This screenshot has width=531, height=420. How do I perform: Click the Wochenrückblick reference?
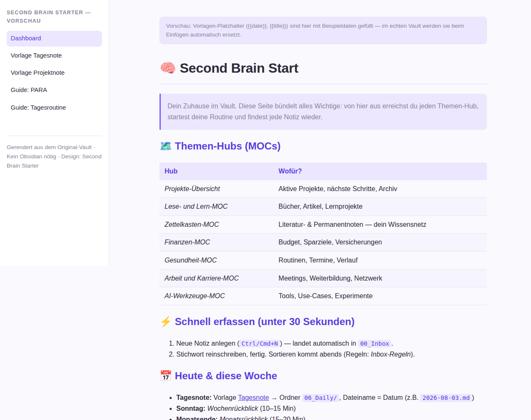coord(233,409)
